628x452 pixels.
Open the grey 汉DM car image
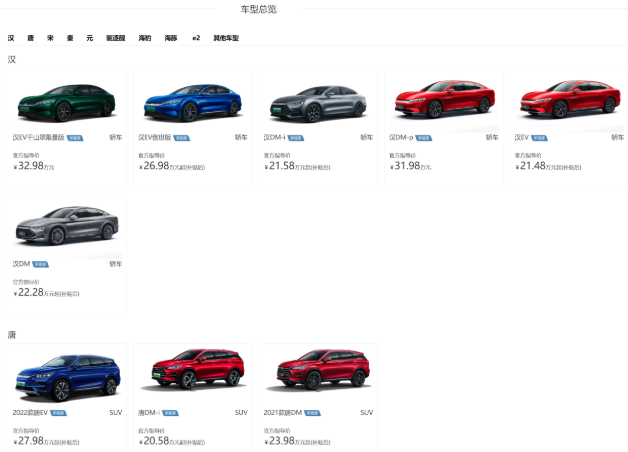click(x=66, y=225)
